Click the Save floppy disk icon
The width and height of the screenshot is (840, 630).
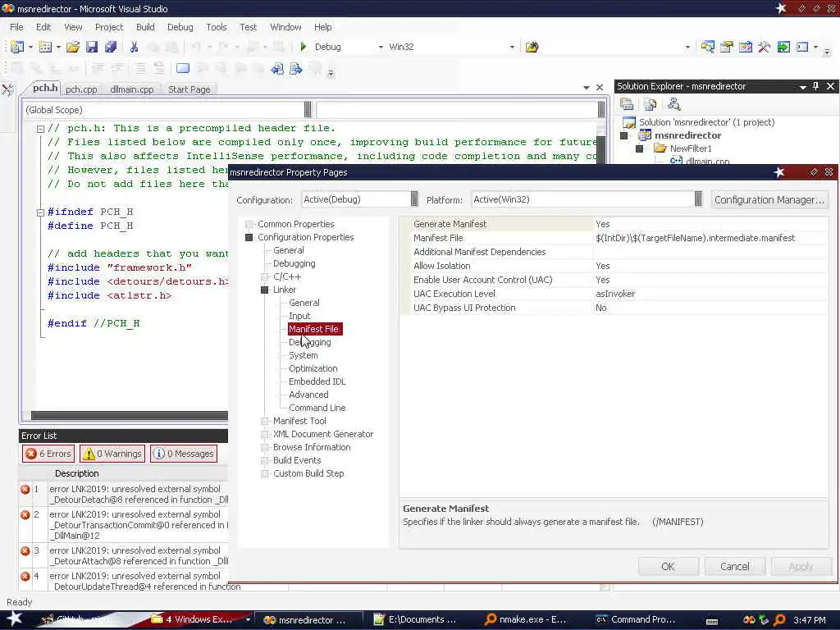(92, 47)
